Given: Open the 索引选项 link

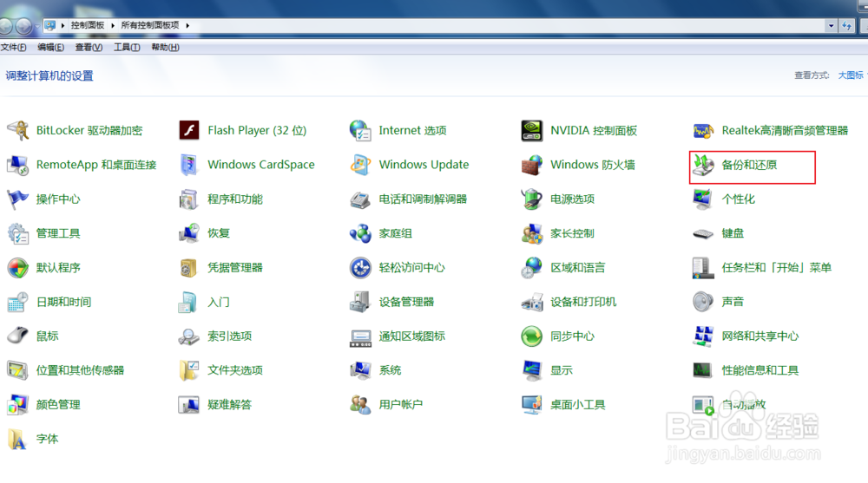Looking at the screenshot, I should pyautogui.click(x=230, y=336).
